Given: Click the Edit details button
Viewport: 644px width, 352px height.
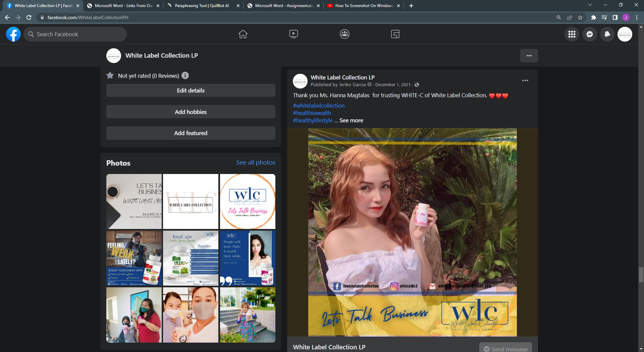Looking at the screenshot, I should tap(191, 91).
